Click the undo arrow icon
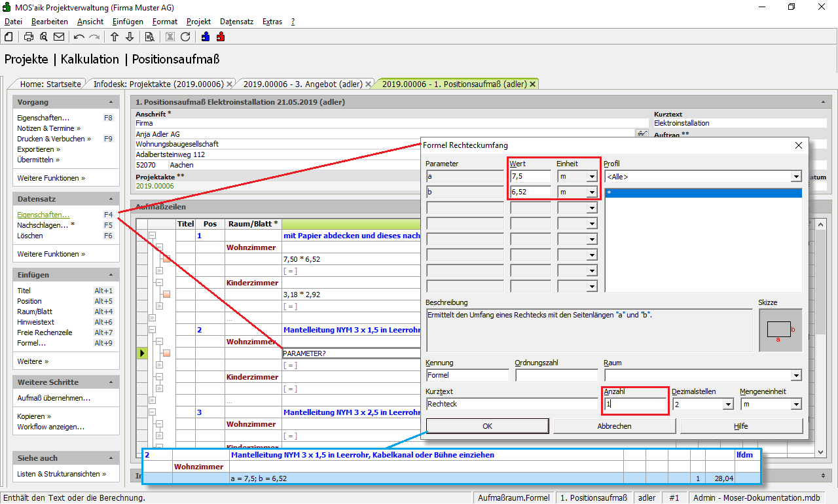 click(x=79, y=37)
